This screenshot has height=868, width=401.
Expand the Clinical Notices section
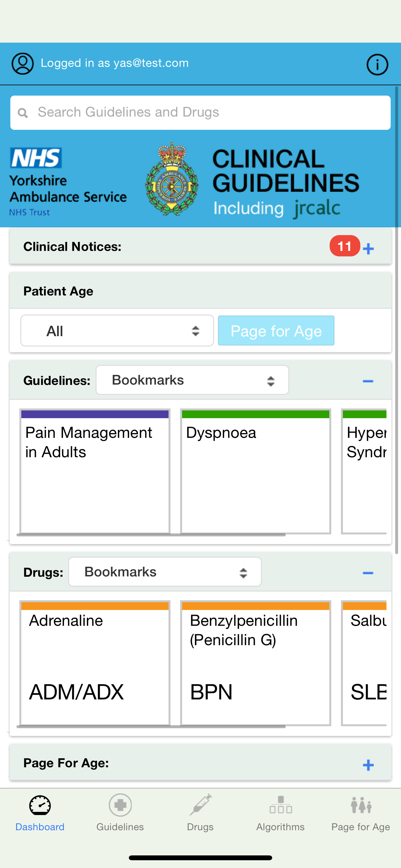pyautogui.click(x=368, y=249)
